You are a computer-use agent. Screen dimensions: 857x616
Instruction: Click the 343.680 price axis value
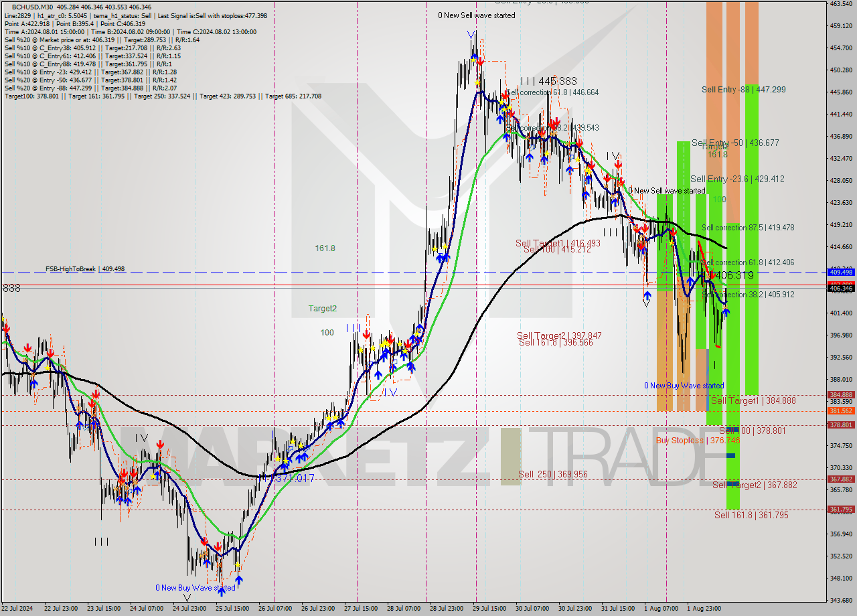tap(841, 600)
